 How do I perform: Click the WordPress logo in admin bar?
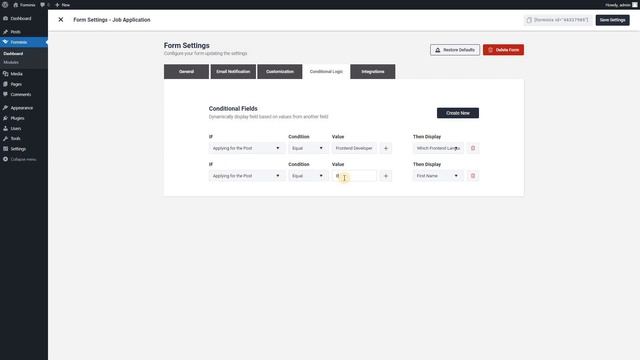tap(5, 4)
